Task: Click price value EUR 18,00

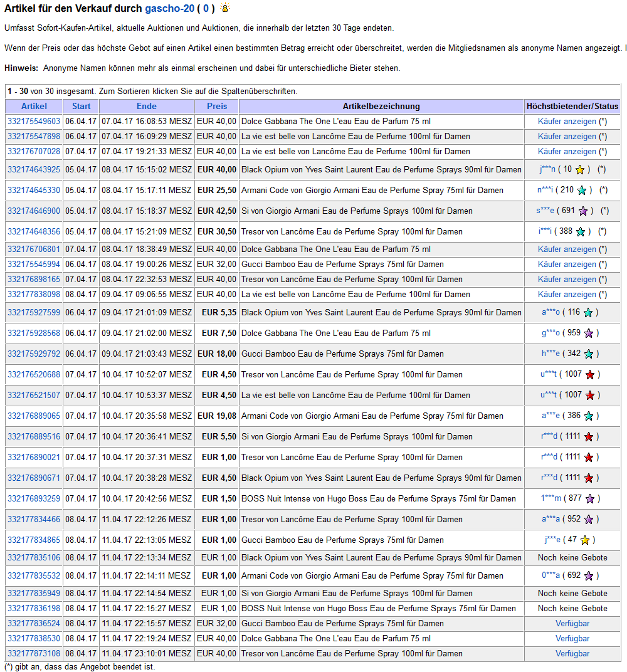Action: (217, 354)
